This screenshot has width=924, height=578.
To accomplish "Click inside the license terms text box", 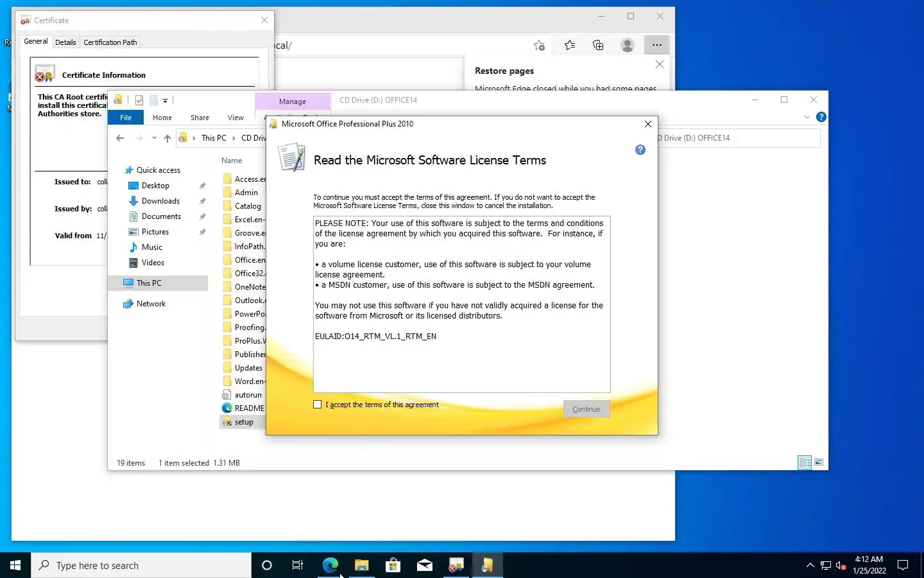I will point(462,304).
